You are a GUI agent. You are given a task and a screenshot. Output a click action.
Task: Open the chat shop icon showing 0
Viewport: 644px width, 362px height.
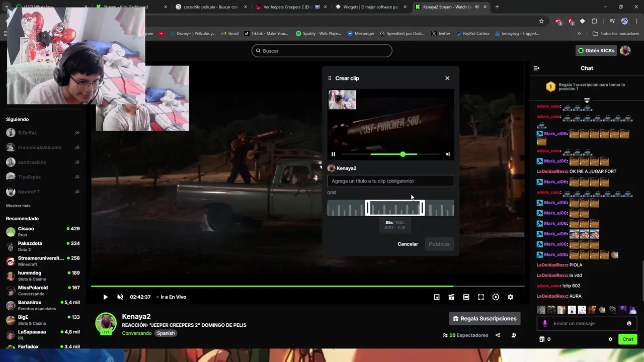coord(544,339)
